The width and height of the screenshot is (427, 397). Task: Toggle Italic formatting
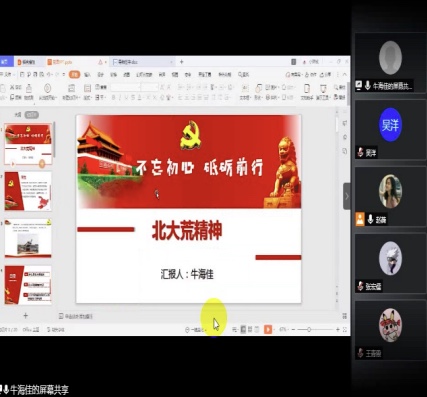tap(120, 97)
